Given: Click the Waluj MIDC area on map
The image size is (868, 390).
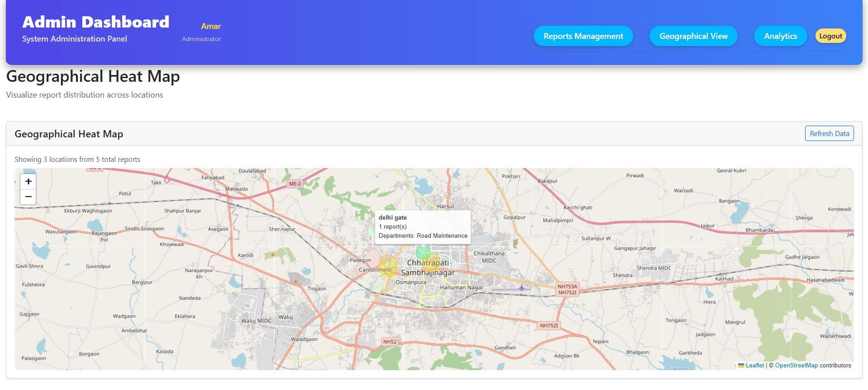Looking at the screenshot, I should click(256, 321).
